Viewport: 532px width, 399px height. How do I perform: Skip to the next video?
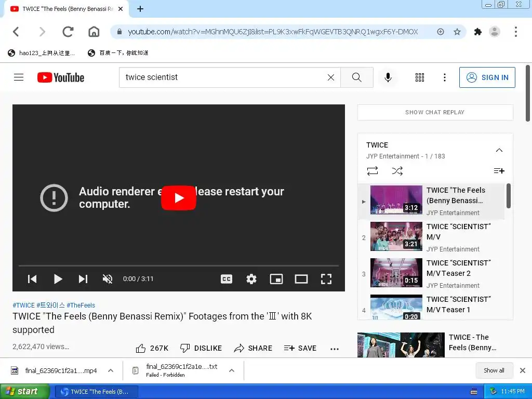pos(83,279)
